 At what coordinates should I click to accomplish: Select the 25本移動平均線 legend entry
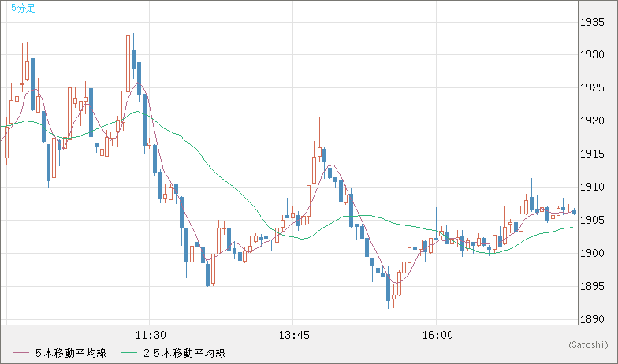pos(173,353)
